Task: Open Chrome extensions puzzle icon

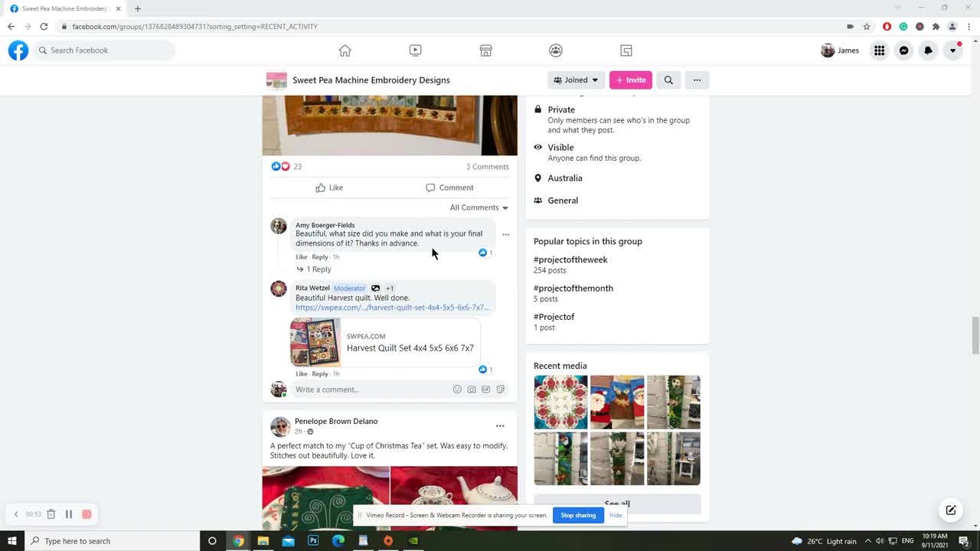Action: (936, 27)
